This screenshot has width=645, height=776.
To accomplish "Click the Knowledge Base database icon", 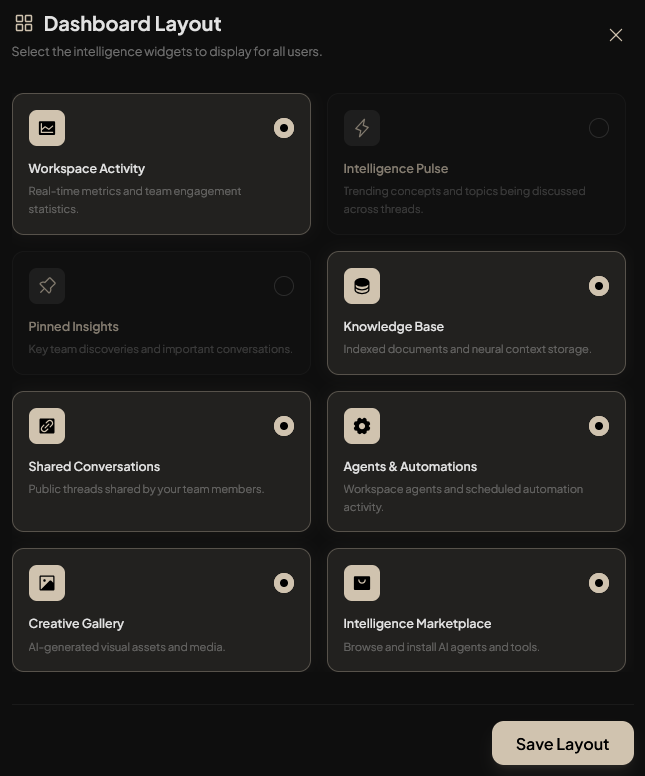I will pos(362,286).
